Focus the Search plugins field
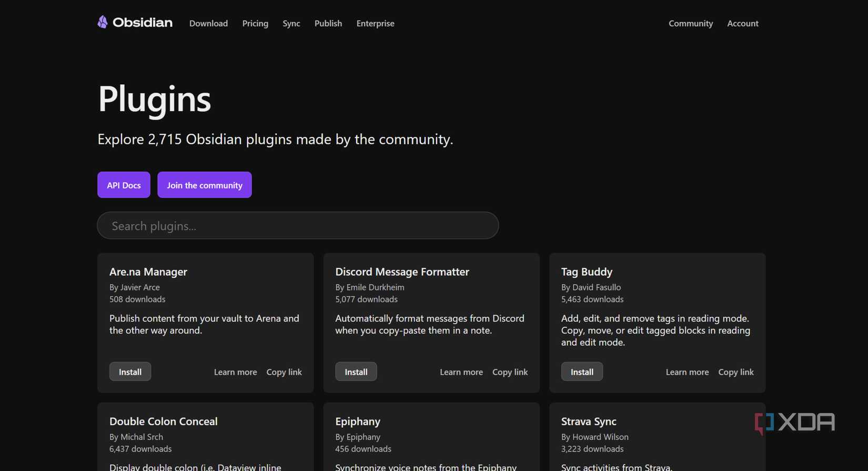This screenshot has height=471, width=868. (298, 226)
